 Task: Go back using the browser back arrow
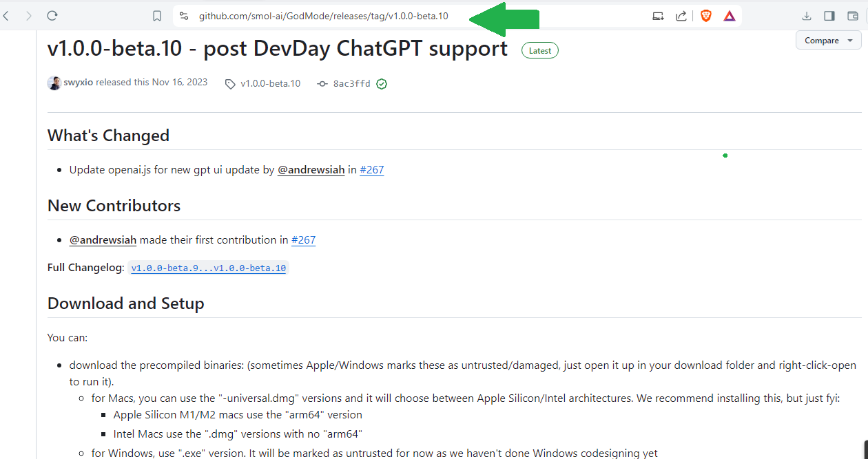pyautogui.click(x=6, y=15)
